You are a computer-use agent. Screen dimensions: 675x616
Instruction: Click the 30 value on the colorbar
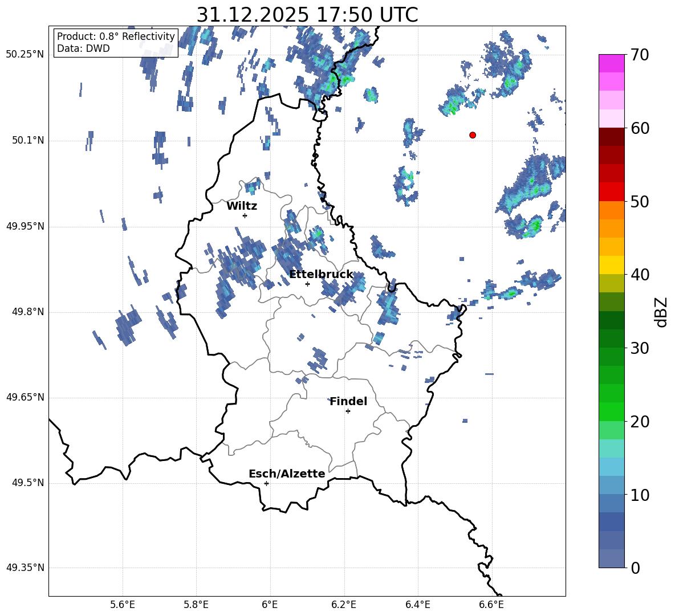pyautogui.click(x=640, y=348)
